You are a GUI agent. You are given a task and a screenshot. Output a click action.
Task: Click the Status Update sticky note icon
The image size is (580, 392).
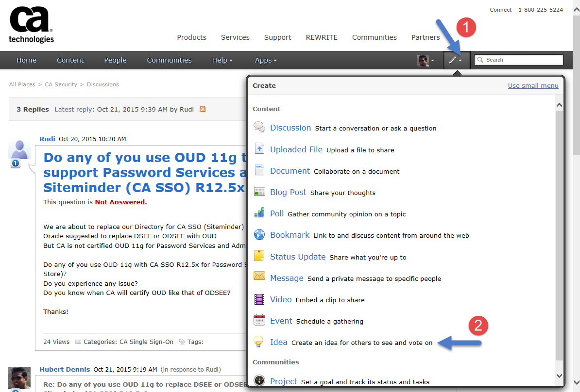click(x=259, y=256)
